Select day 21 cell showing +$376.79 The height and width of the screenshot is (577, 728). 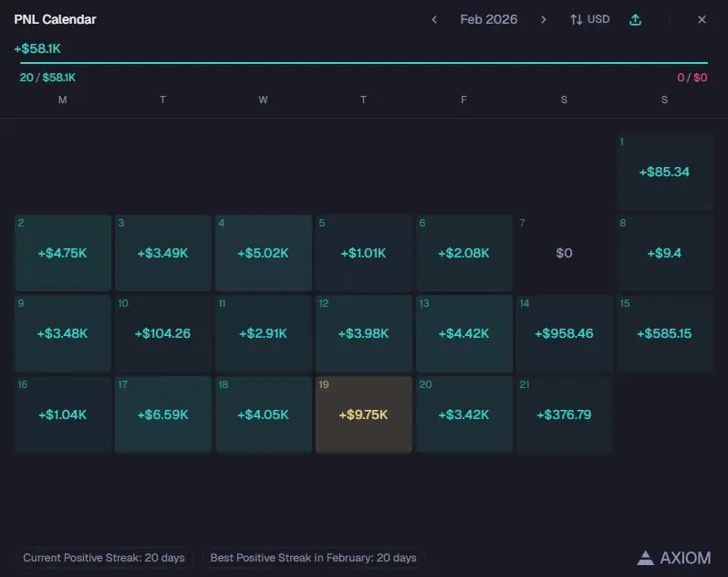coord(564,414)
